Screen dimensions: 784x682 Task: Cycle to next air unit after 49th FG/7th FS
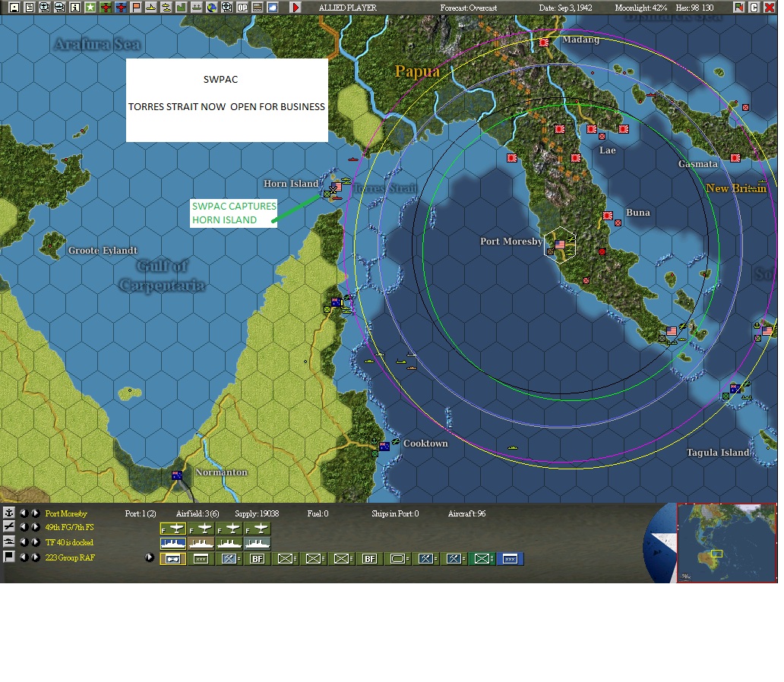tap(36, 526)
